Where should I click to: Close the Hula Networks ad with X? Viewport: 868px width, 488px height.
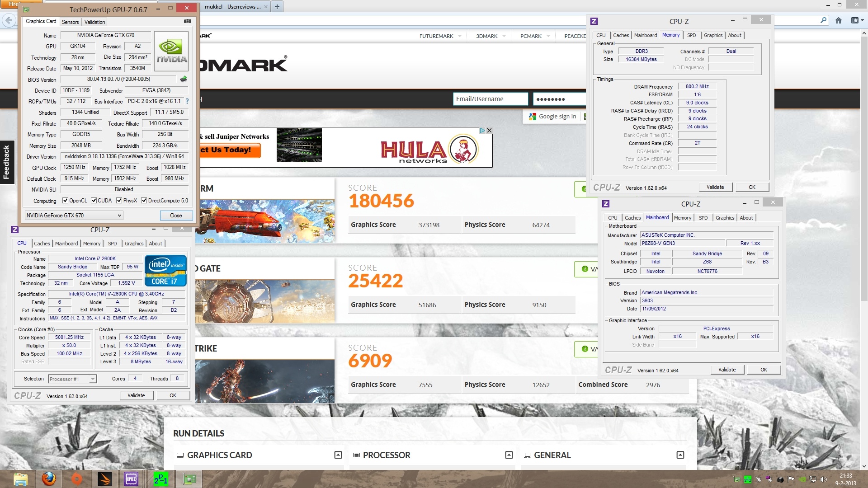[x=489, y=130]
